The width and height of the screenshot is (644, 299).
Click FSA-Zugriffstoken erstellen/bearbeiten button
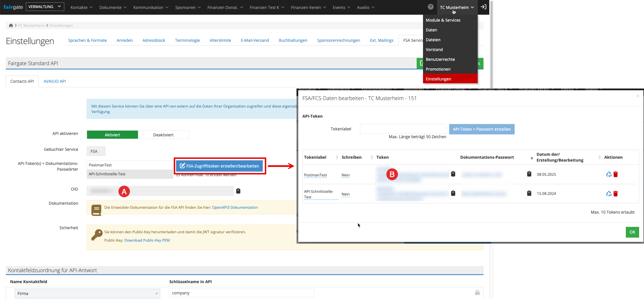pyautogui.click(x=220, y=166)
